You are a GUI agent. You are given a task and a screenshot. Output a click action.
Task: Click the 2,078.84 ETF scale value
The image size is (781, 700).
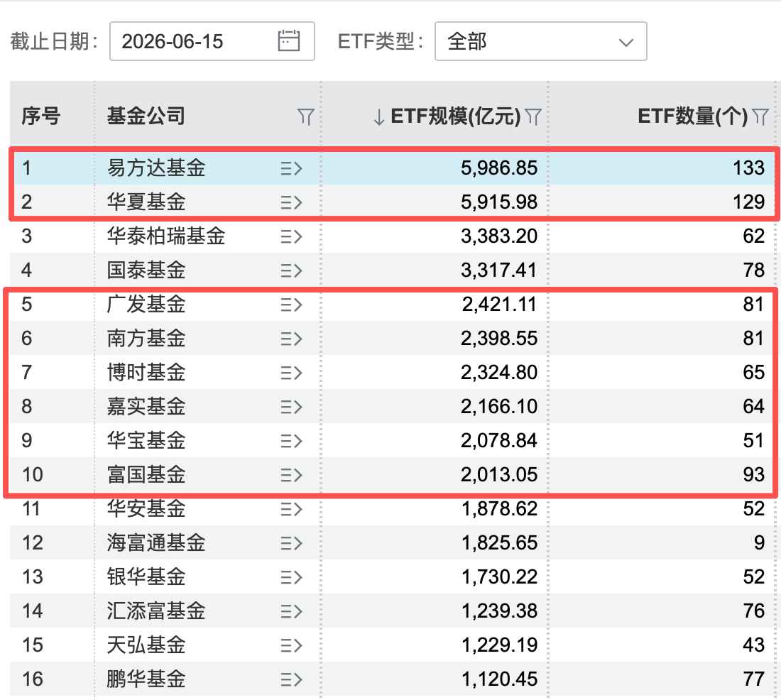pyautogui.click(x=499, y=440)
